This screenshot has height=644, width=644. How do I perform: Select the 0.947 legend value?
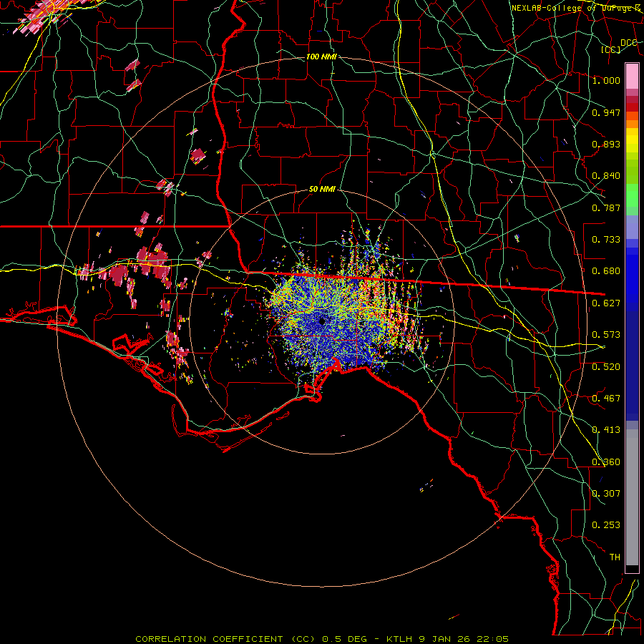(606, 112)
